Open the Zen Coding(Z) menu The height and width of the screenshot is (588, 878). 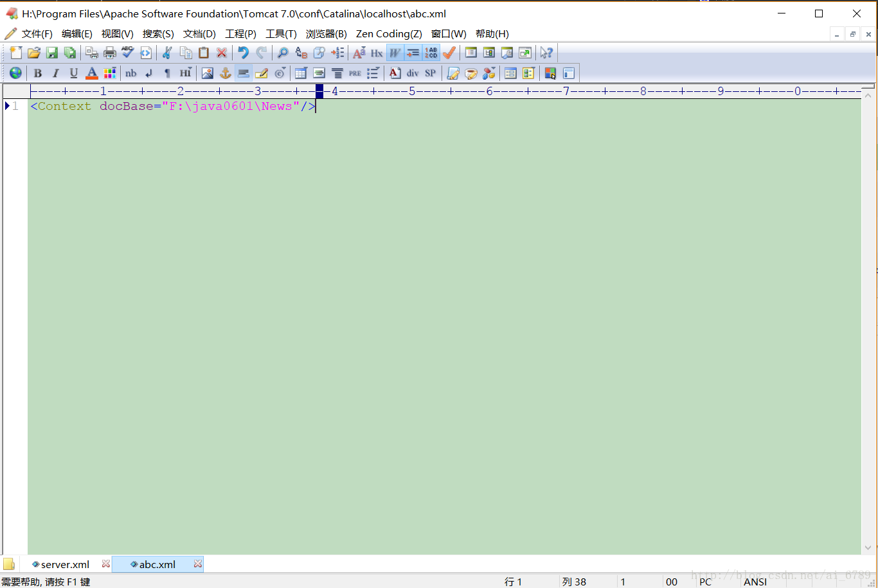pyautogui.click(x=389, y=34)
